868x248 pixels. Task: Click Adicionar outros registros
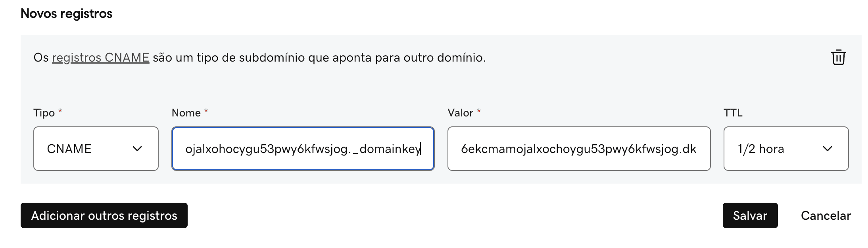(104, 215)
